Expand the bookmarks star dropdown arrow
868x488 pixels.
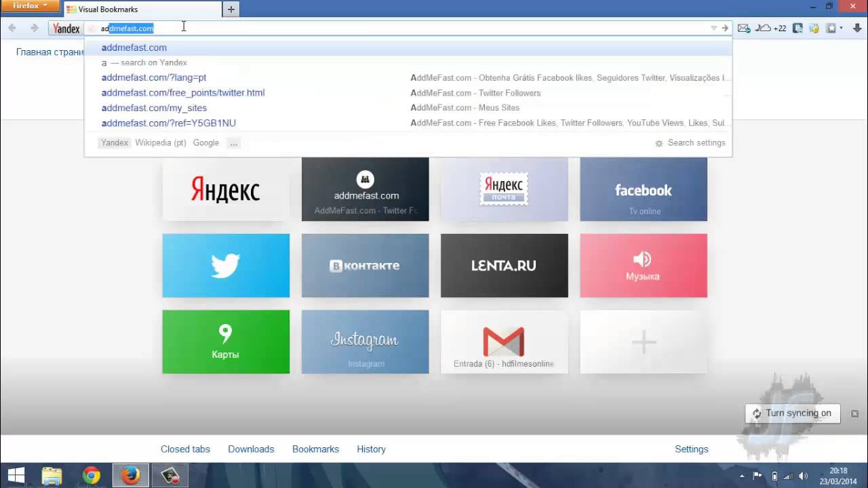tap(841, 28)
